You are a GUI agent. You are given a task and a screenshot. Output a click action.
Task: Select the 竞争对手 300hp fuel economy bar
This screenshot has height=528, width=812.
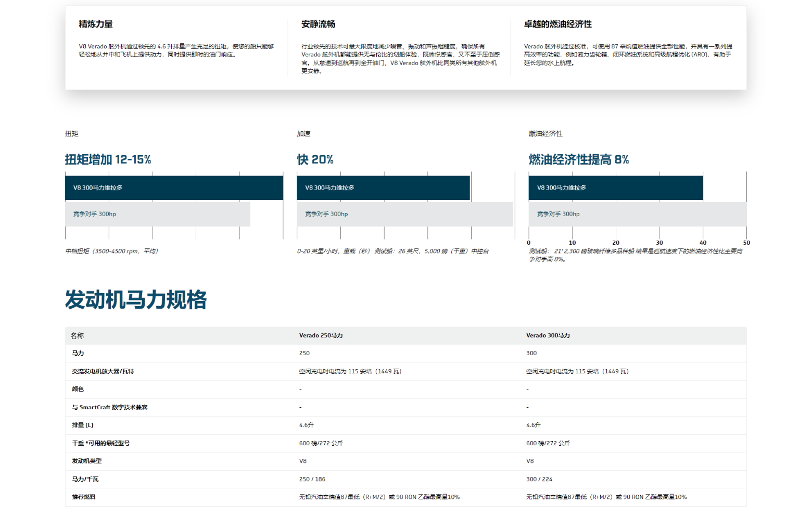click(638, 214)
